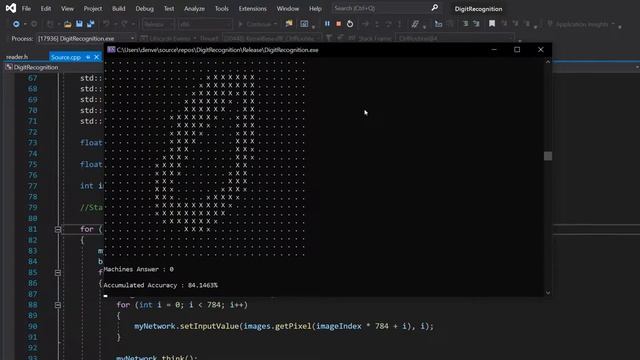Click the Redo toolbar icon
Image resolution: width=640 pixels, height=360 pixels.
[124, 24]
